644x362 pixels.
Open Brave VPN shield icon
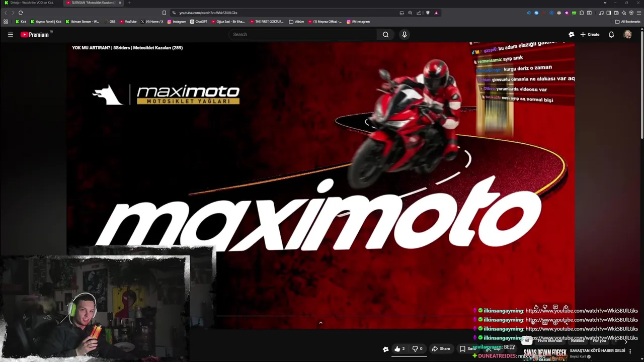click(x=631, y=13)
